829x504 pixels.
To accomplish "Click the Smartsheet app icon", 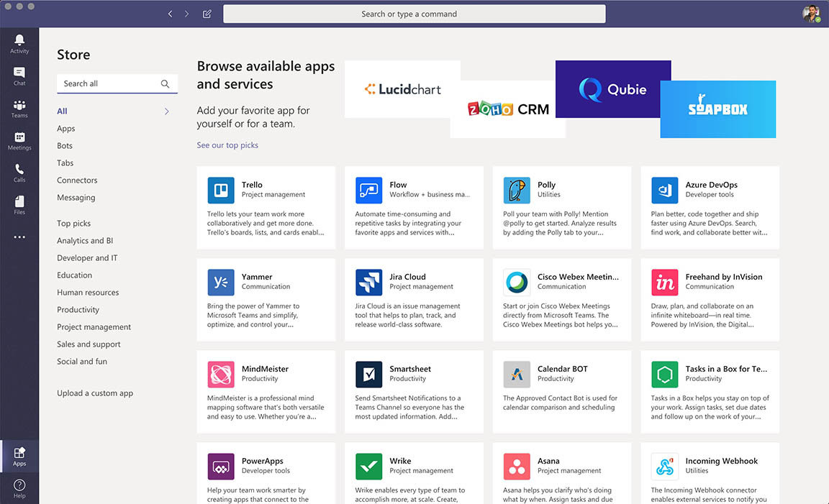I will click(x=369, y=374).
